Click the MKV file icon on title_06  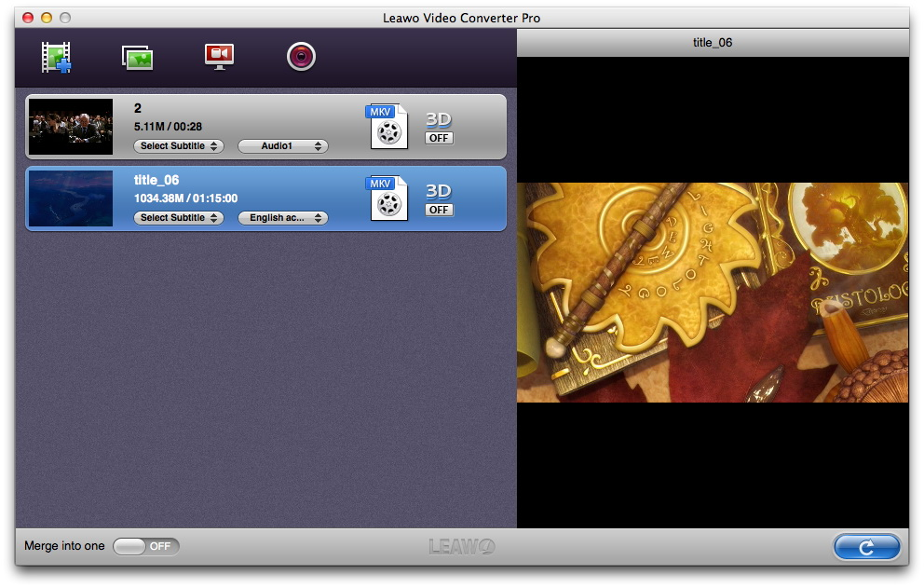point(387,198)
